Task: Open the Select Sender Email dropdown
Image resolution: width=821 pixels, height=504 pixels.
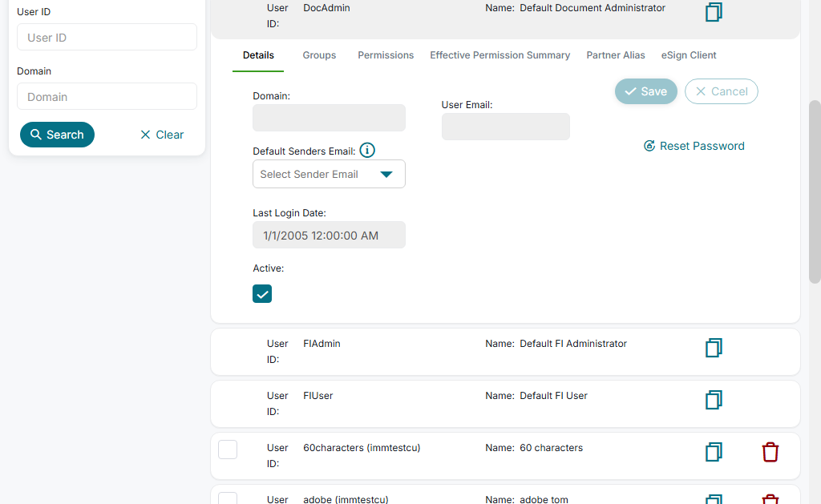Action: pos(329,174)
